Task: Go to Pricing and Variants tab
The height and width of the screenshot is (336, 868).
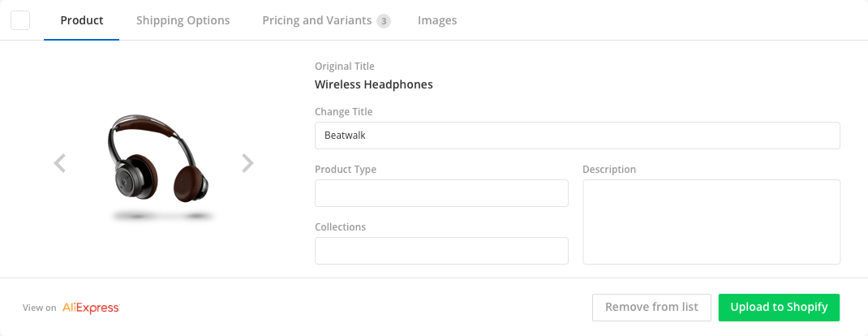Action: 316,20
